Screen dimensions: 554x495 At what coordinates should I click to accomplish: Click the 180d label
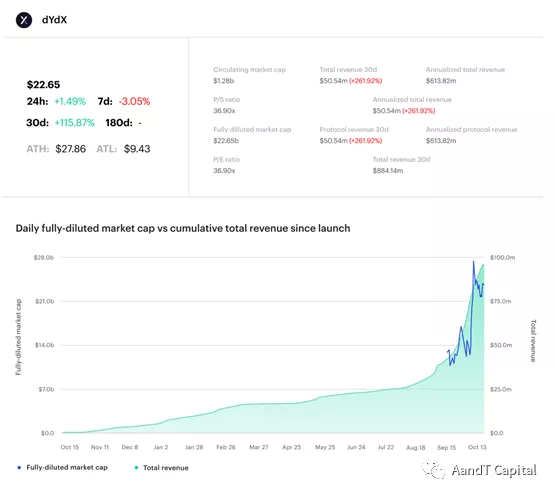119,123
